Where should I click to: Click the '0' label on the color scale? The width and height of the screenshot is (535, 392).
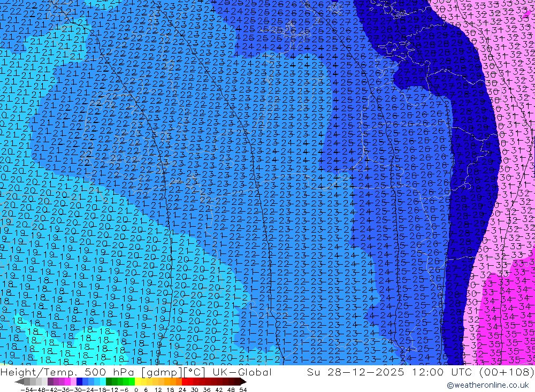point(136,390)
